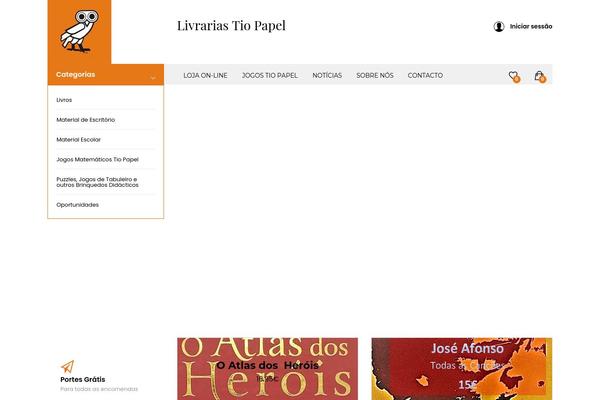
Task: Open O Atlas dos Heróis banner
Action: click(x=267, y=369)
